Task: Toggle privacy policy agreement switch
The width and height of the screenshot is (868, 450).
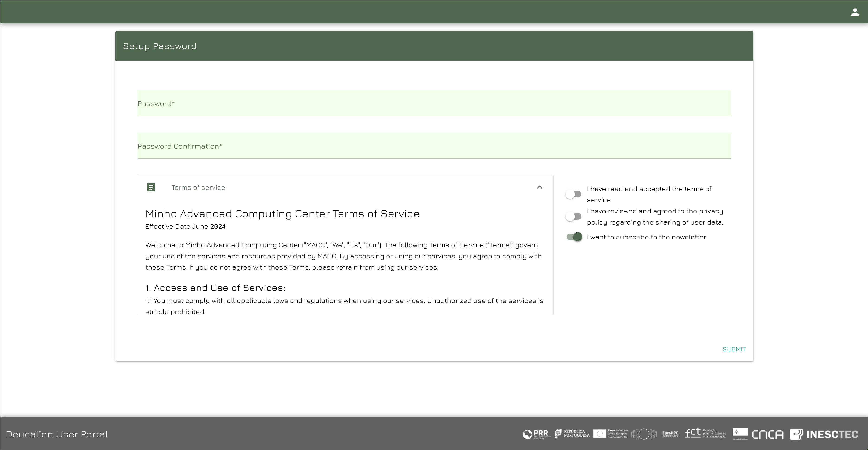Action: tap(573, 217)
